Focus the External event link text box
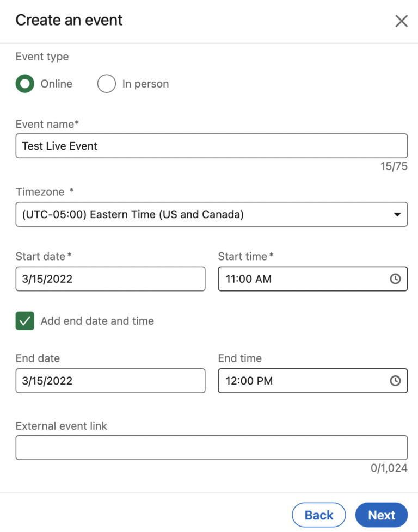Viewport: 418px width, 532px height. (211, 448)
